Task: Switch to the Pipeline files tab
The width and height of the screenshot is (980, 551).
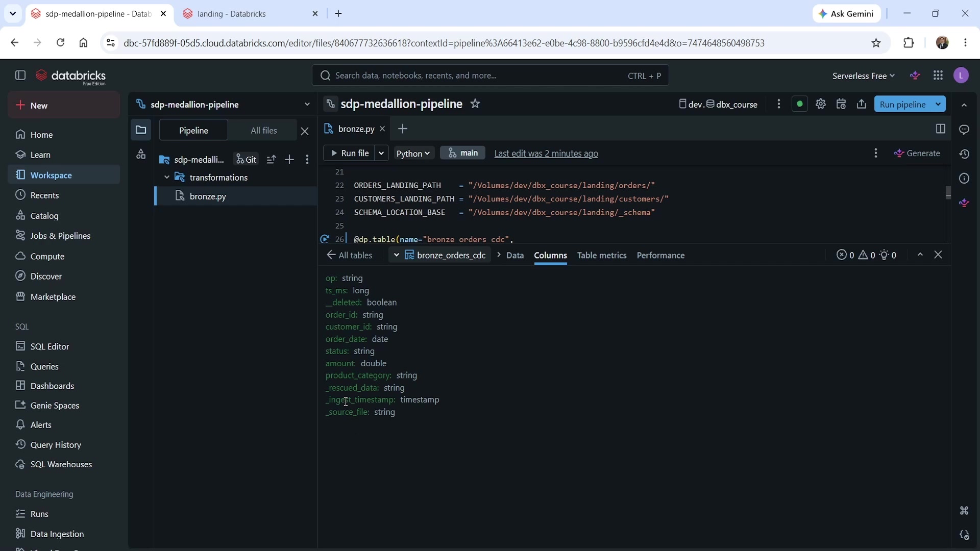Action: point(193,131)
